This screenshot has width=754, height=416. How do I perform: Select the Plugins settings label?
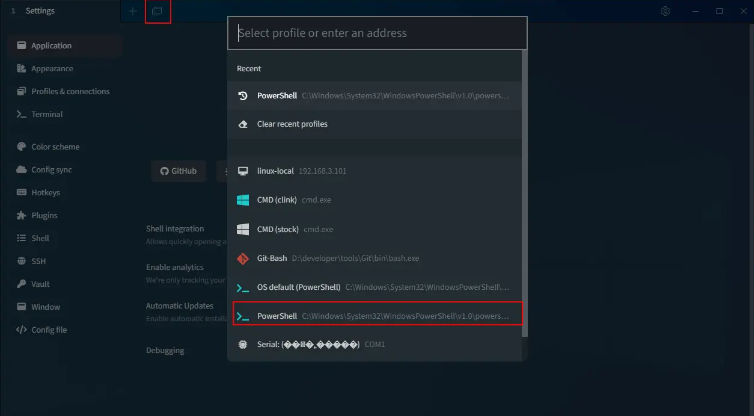coord(44,215)
